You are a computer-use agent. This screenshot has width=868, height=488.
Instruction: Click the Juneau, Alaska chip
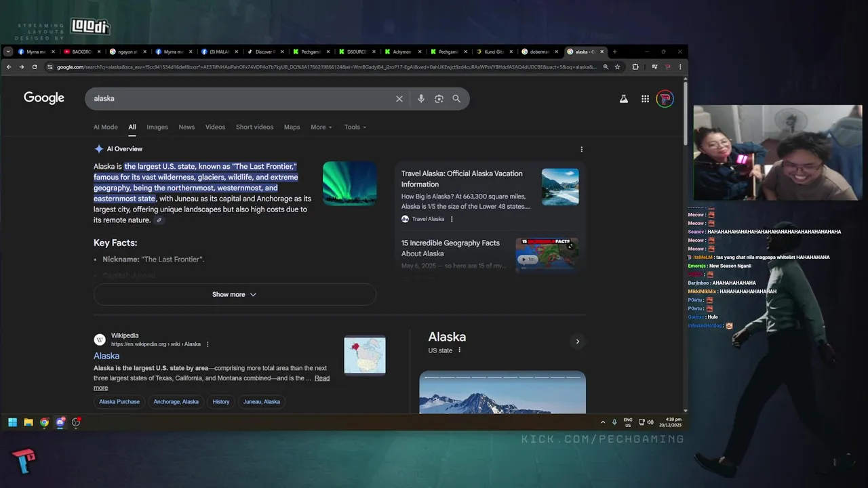point(262,402)
